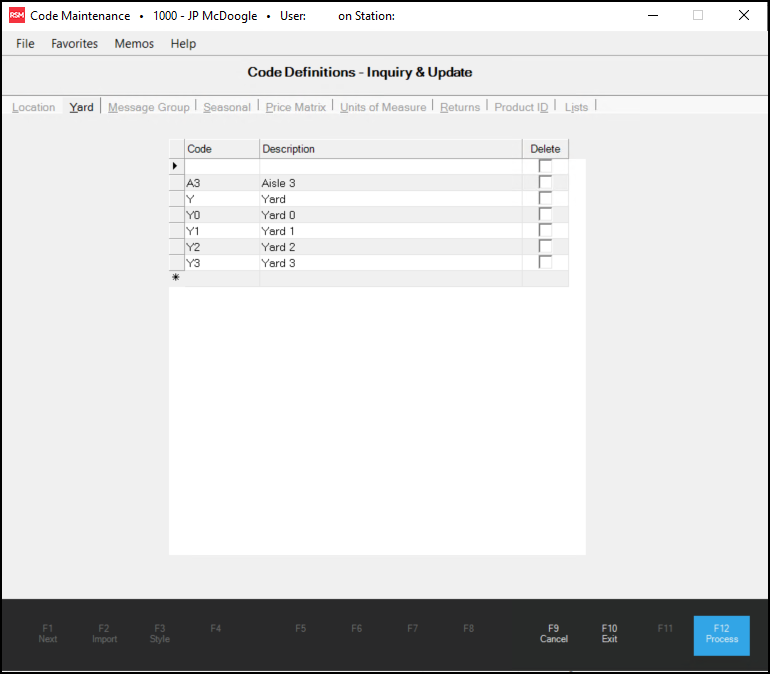Tick the Delete checkbox for Aisle 3
The width and height of the screenshot is (770, 674).
545,182
